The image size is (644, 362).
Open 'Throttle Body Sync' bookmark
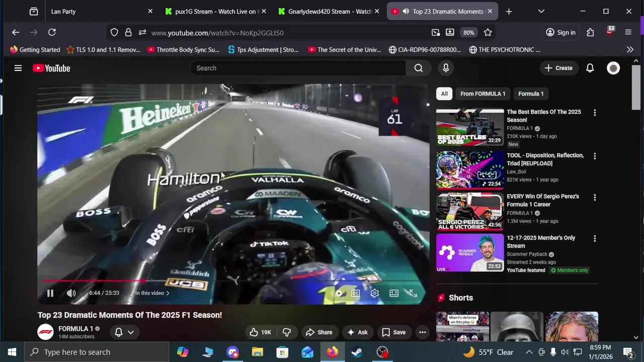tap(183, 49)
